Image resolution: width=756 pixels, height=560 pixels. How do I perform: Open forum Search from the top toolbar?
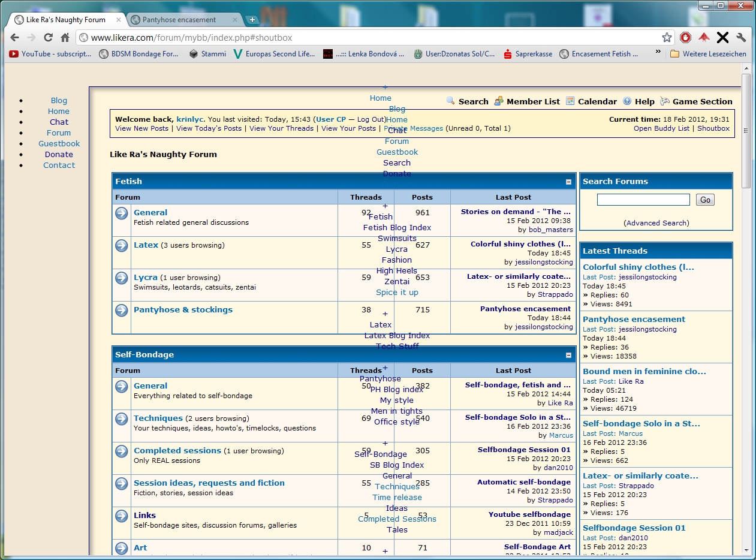tap(473, 101)
